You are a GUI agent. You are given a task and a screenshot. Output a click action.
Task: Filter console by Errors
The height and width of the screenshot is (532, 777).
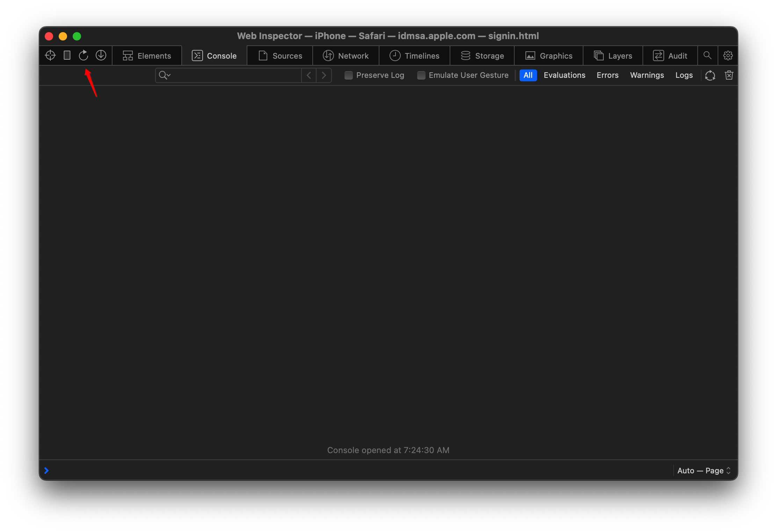[x=608, y=75]
